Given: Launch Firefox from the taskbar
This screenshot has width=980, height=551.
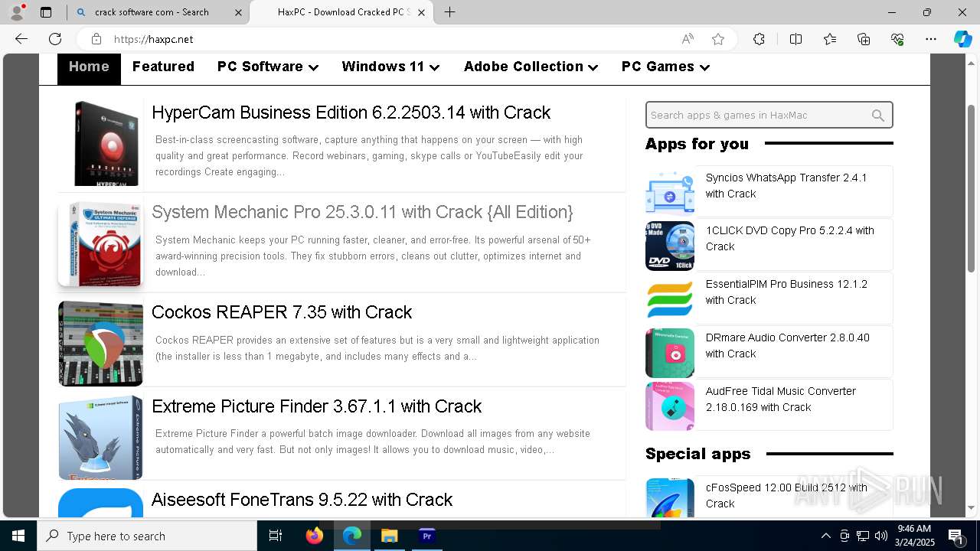Looking at the screenshot, I should coord(314,536).
